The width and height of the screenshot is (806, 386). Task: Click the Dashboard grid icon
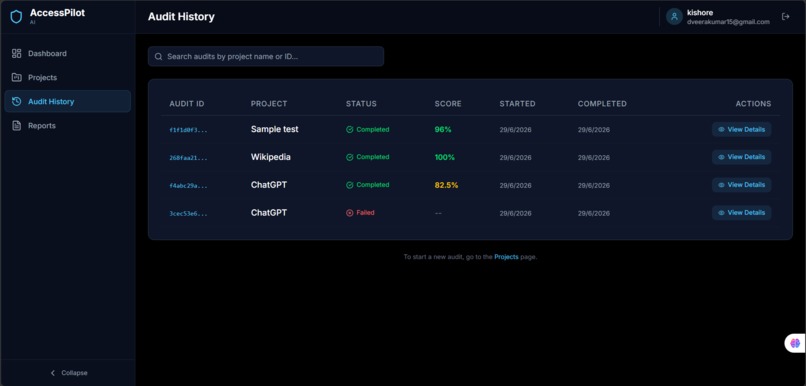click(x=16, y=53)
